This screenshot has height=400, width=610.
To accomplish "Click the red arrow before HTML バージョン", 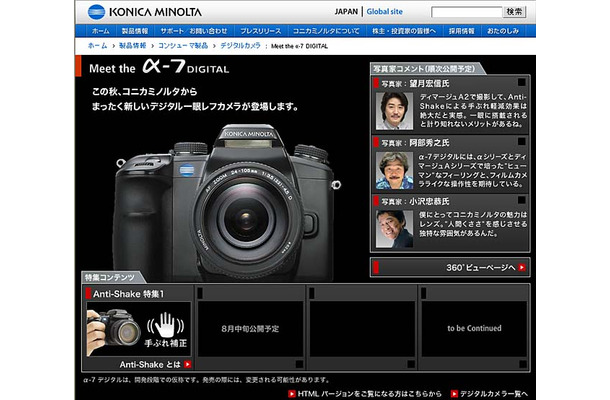I will pos(292,394).
